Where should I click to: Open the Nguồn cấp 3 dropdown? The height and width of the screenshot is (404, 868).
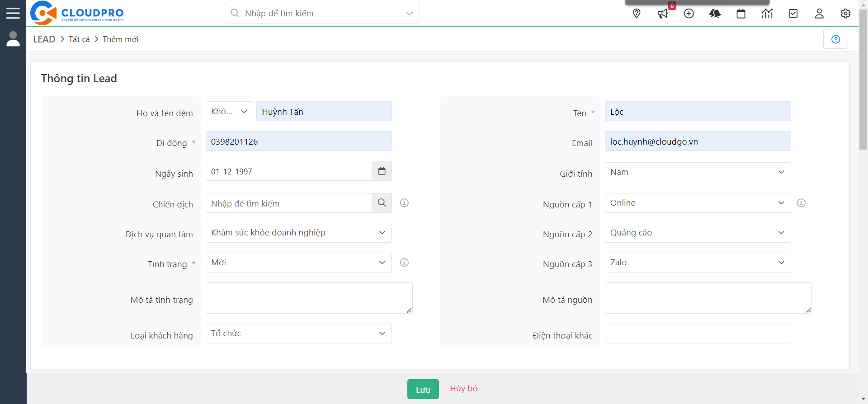pyautogui.click(x=698, y=263)
